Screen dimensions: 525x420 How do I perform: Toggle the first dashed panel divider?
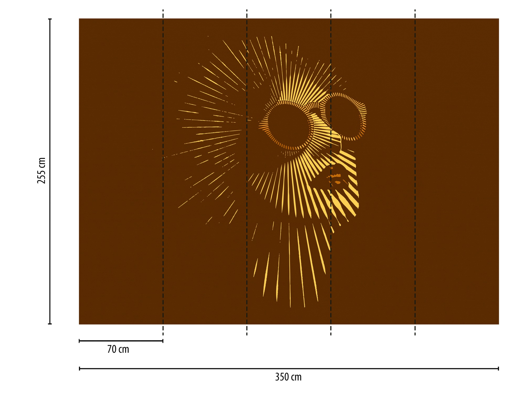[163, 171]
